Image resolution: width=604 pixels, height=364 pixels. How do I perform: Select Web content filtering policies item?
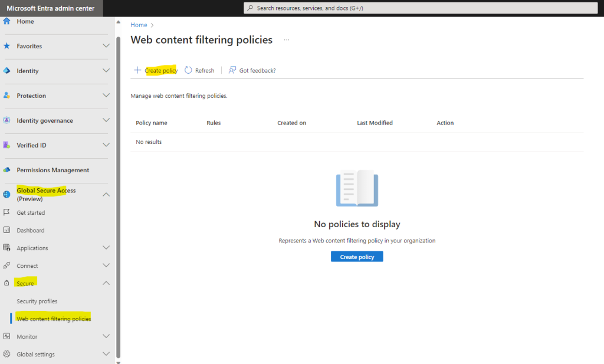(54, 319)
